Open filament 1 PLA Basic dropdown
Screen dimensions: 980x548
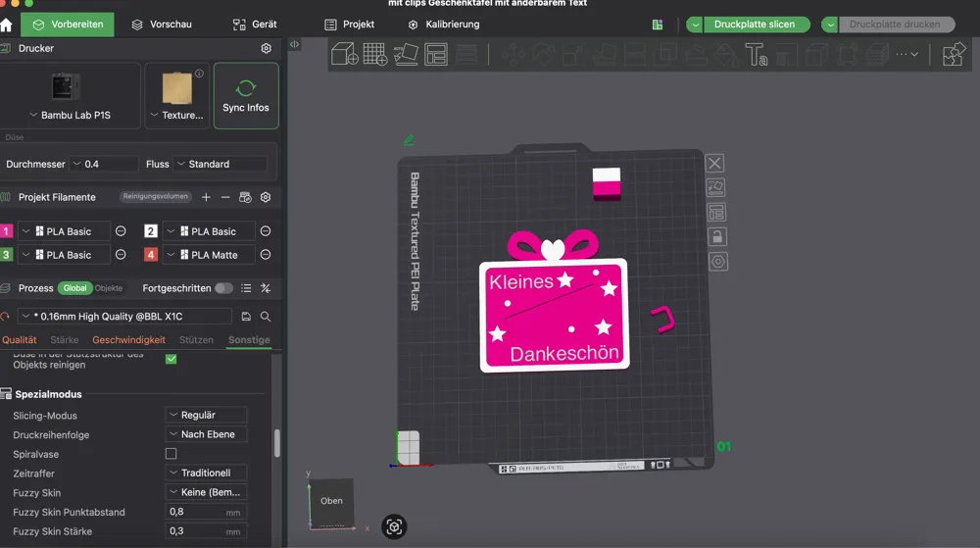64,231
